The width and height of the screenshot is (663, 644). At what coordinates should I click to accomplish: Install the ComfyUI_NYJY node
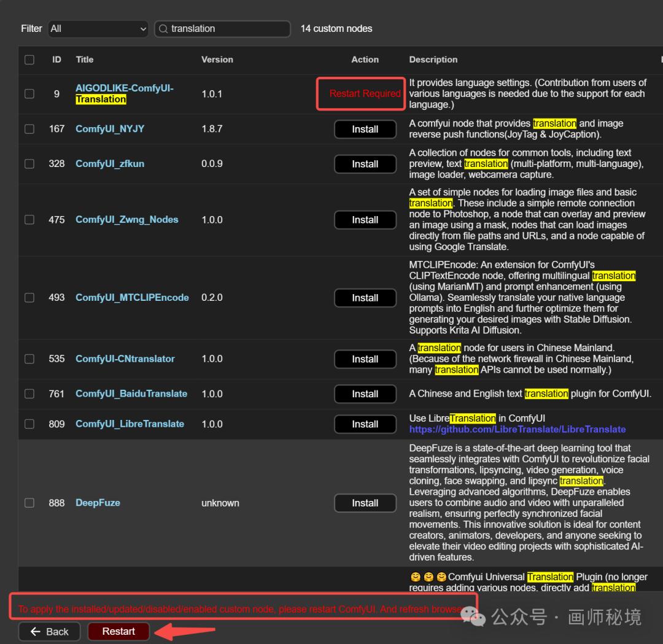(x=365, y=129)
